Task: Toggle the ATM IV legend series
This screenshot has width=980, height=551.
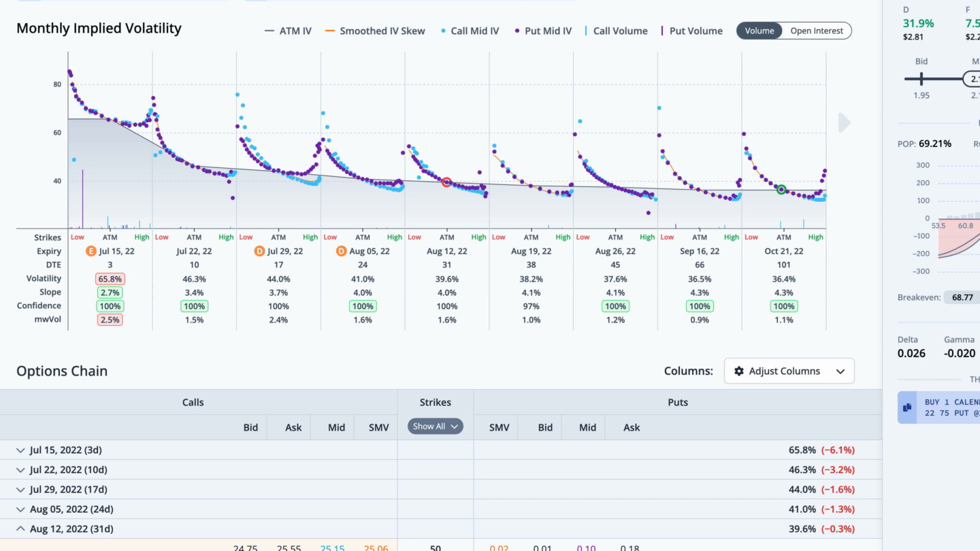Action: 288,31
